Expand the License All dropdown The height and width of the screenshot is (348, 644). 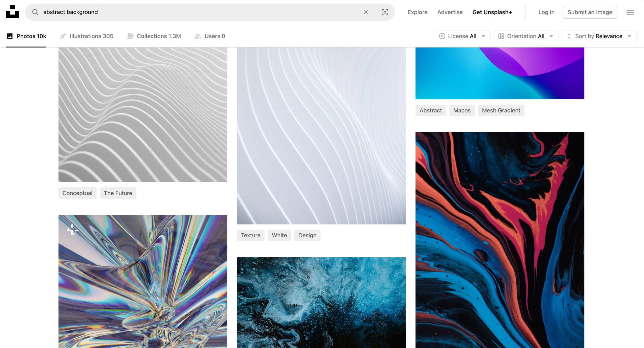pyautogui.click(x=462, y=36)
